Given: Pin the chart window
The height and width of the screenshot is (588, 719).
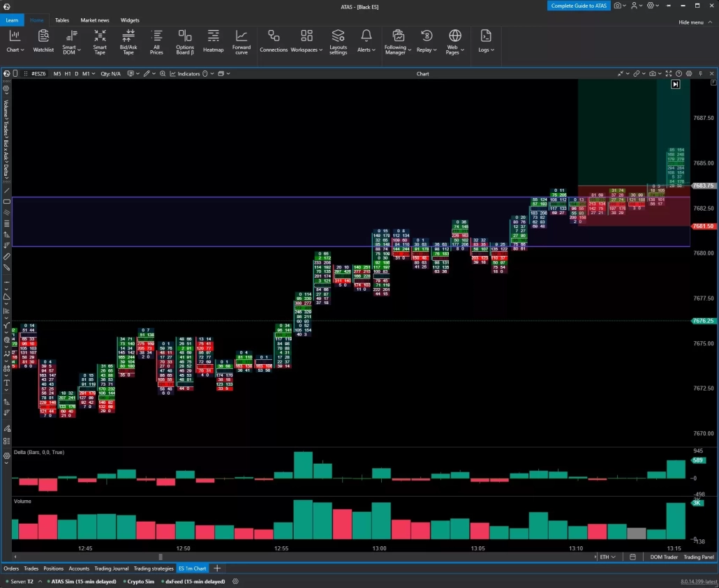Looking at the screenshot, I should 700,73.
